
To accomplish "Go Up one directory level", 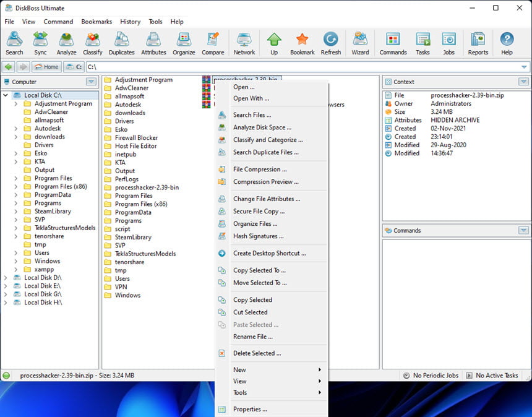I will click(x=274, y=43).
